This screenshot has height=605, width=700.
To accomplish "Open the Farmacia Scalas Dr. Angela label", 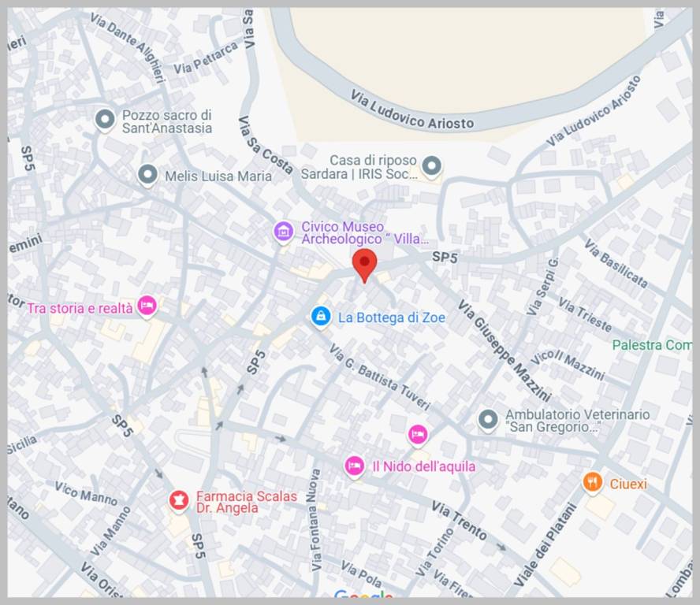I will 247,502.
